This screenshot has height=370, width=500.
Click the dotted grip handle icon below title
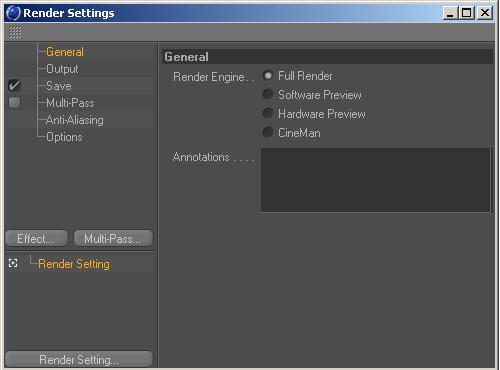15,32
